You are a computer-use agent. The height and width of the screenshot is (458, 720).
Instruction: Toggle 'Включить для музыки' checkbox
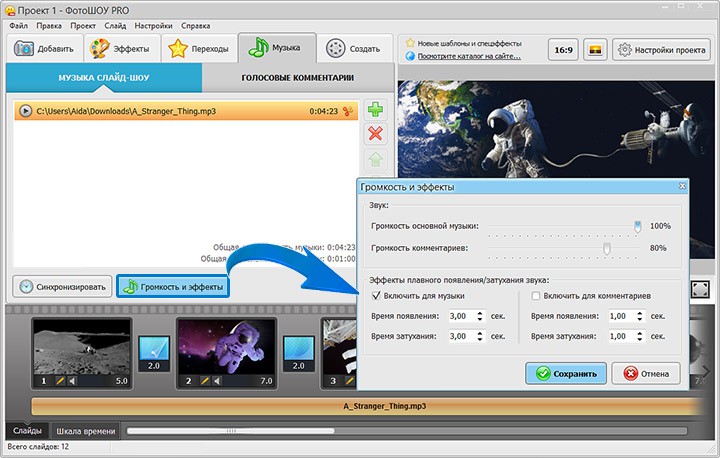[x=376, y=296]
